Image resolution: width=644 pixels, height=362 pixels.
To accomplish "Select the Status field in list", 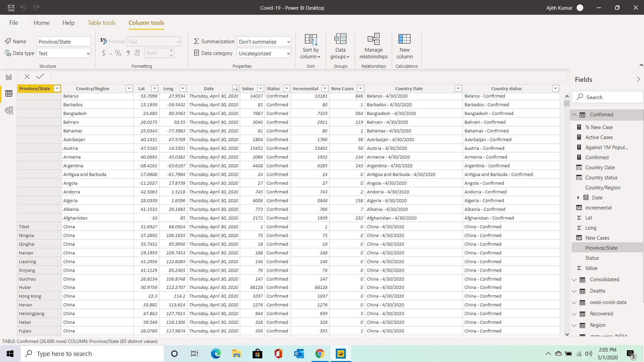I will point(592,258).
